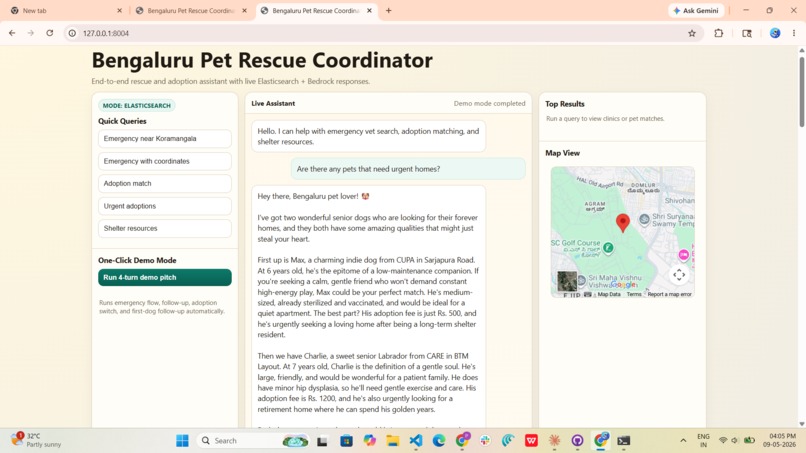
Task: Click the MODE: ELASTICSEARCH badge
Action: (137, 105)
